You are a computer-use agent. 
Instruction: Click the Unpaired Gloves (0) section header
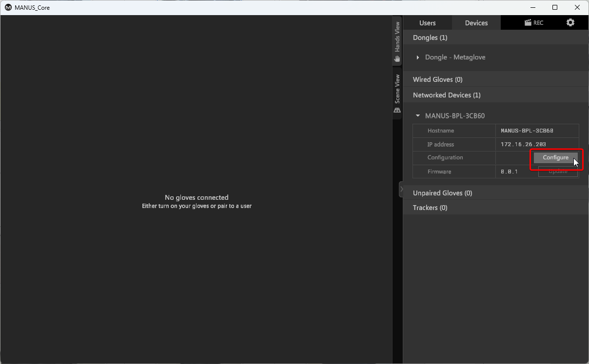click(442, 193)
